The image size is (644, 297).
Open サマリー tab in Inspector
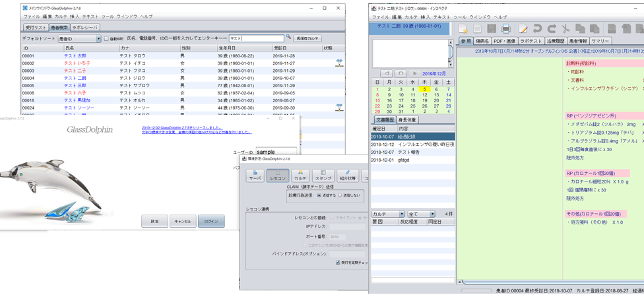click(601, 41)
